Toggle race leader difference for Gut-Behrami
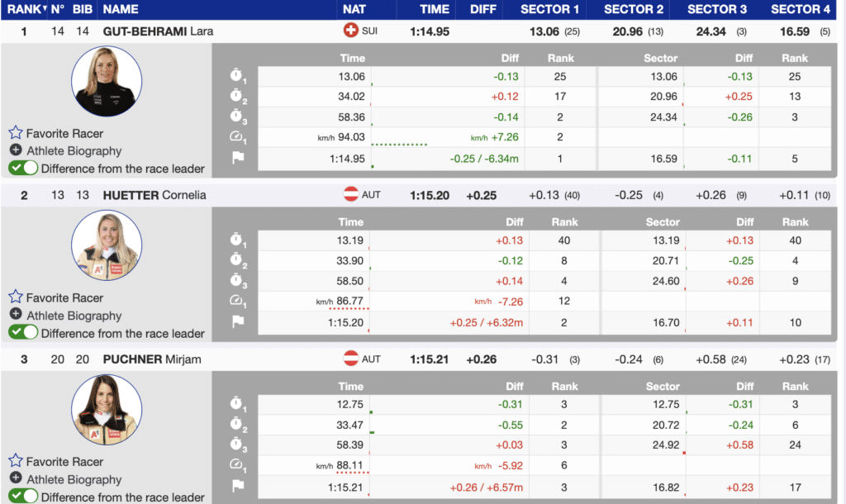846x504 pixels. 23,169
